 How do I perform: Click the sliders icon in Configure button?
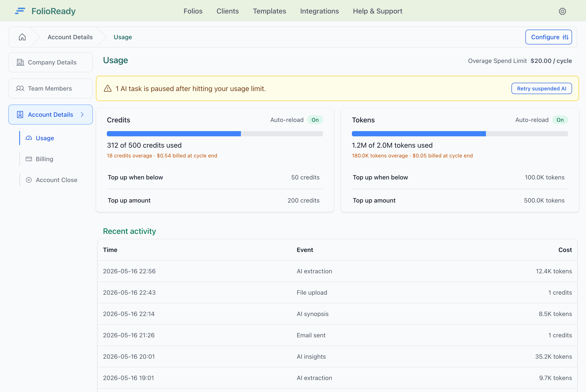tap(565, 37)
